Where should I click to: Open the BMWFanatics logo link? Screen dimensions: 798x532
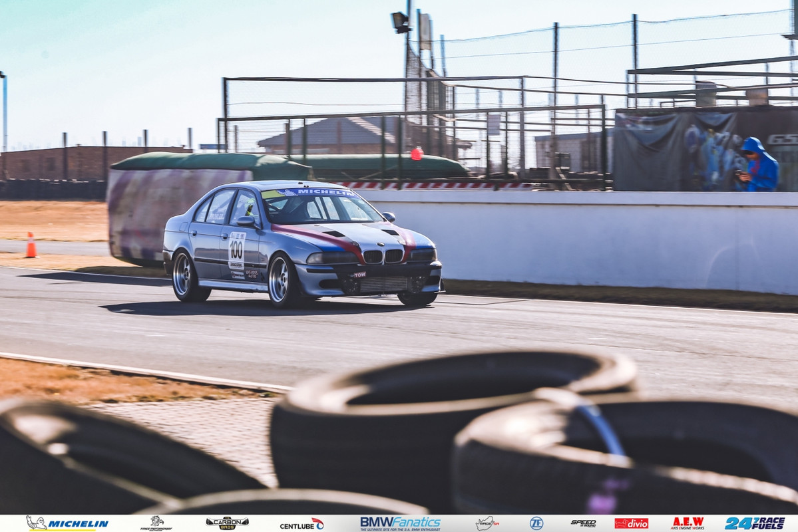400,523
